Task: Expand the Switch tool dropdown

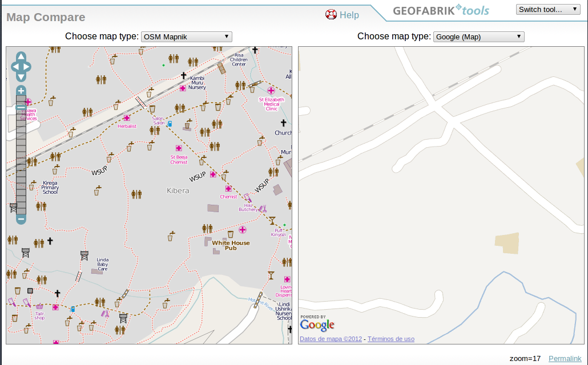Action: [x=548, y=10]
